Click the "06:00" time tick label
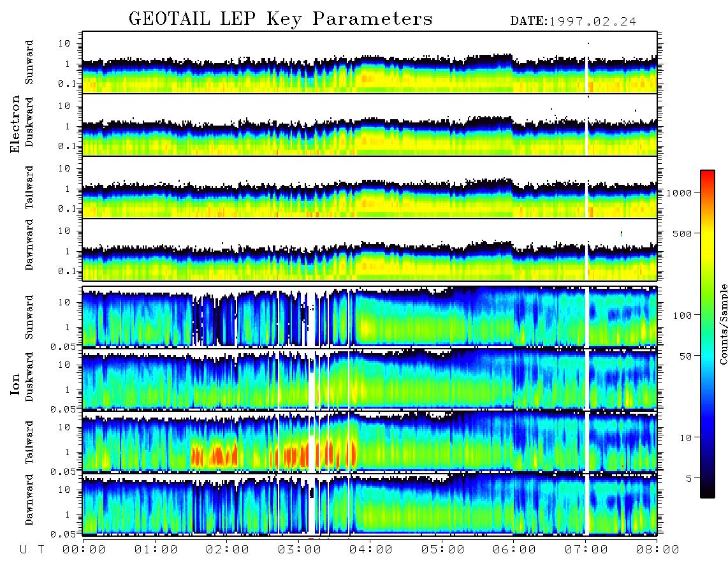Screen dimensions: 728x561 (x=514, y=550)
